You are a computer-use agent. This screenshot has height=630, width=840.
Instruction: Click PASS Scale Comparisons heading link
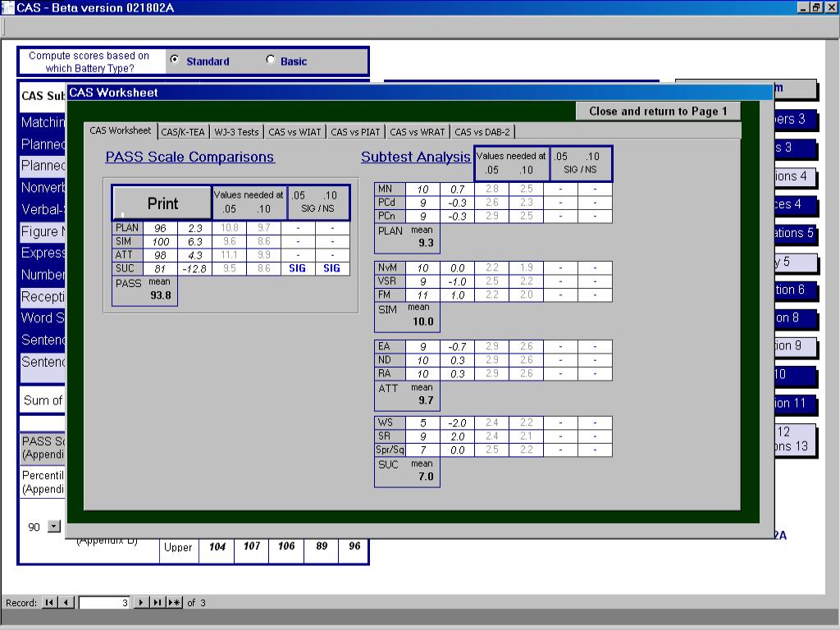click(190, 157)
